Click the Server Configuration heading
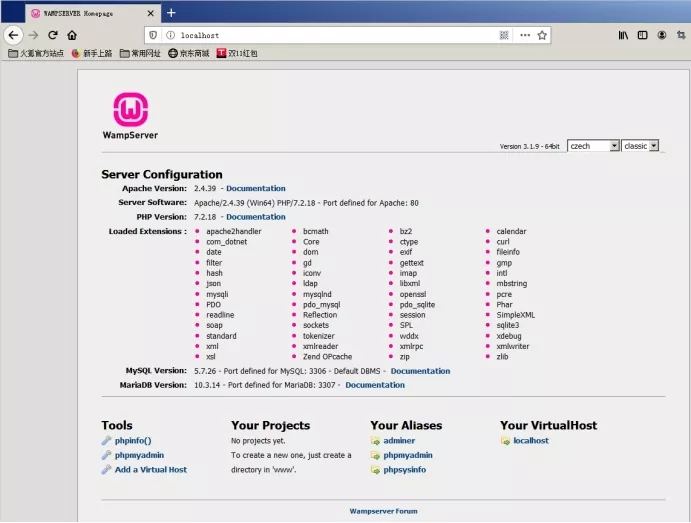 (x=162, y=174)
